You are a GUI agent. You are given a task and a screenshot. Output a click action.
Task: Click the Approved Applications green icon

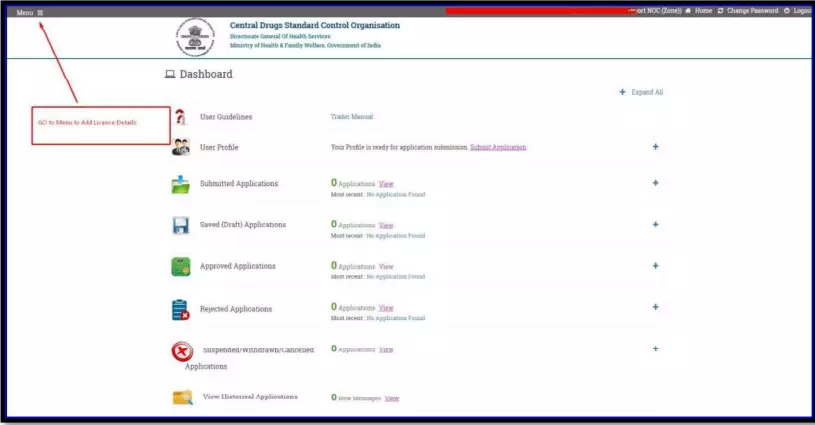[x=180, y=267]
